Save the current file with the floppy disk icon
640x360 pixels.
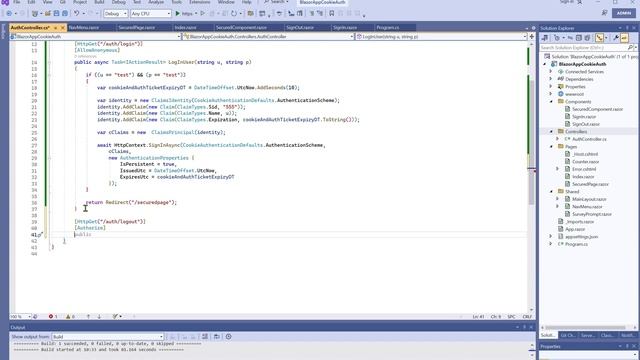pyautogui.click(x=56, y=13)
